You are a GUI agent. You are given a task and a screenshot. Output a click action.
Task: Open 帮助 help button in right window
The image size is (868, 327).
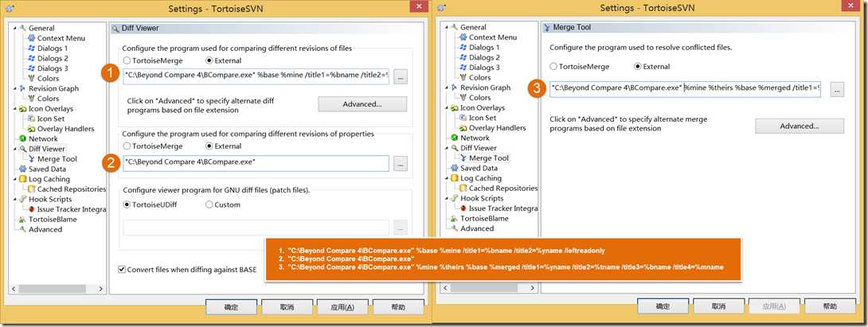(829, 306)
